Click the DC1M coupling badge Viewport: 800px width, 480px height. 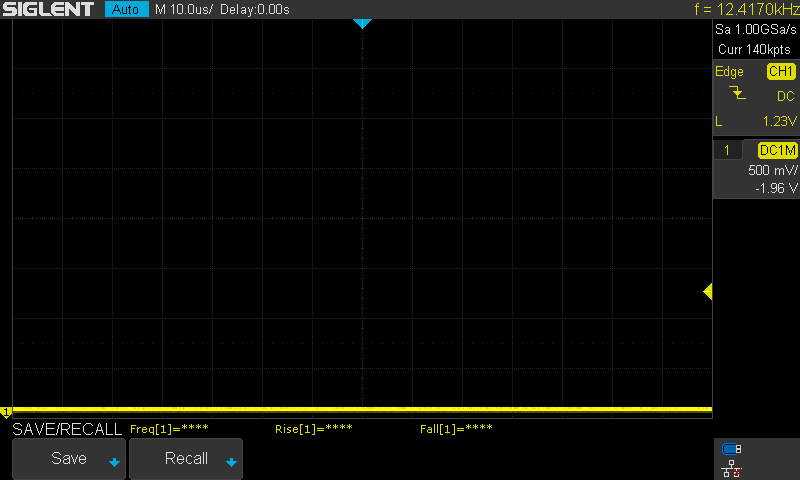(x=778, y=150)
